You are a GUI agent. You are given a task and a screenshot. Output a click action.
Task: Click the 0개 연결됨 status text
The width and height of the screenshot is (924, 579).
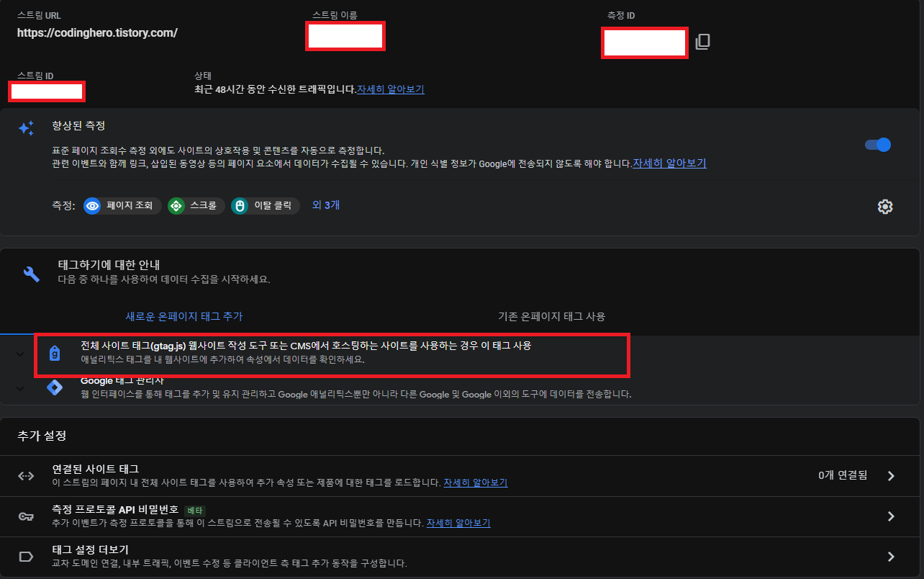843,475
